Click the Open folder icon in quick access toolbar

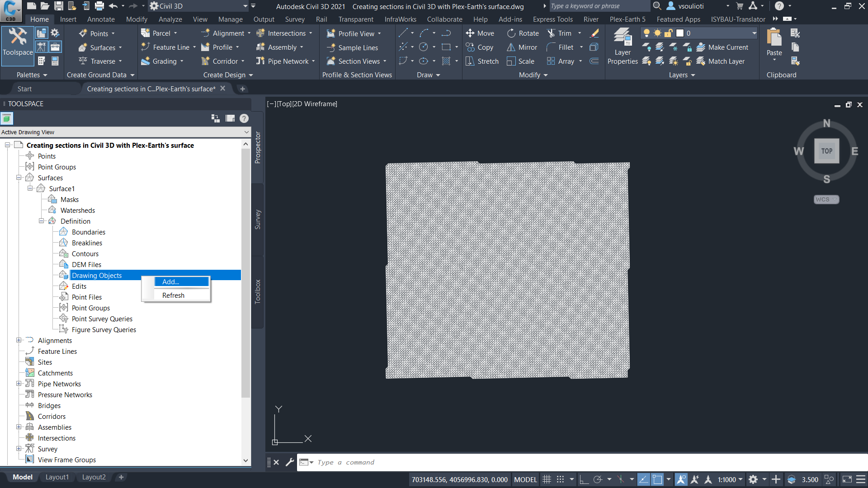45,6
